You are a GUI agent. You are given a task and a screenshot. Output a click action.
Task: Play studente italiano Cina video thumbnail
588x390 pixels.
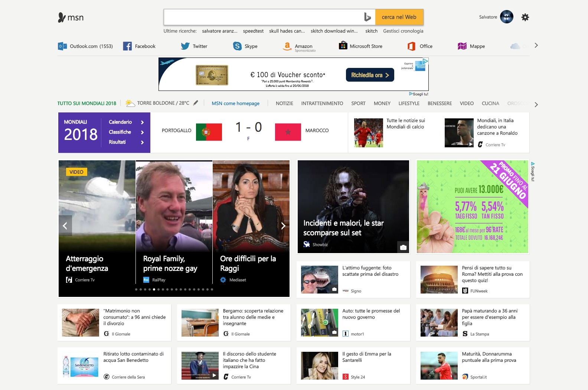coord(200,366)
